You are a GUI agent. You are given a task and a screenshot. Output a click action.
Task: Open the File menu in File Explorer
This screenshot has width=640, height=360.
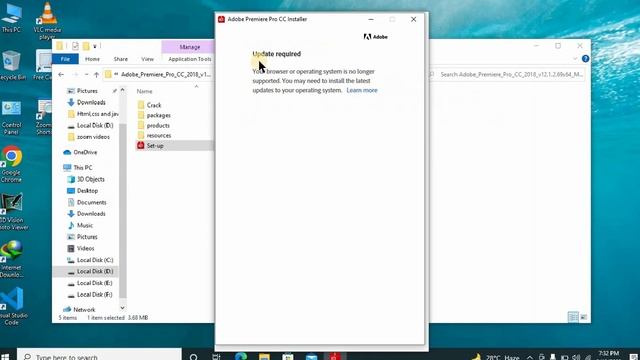(65, 59)
